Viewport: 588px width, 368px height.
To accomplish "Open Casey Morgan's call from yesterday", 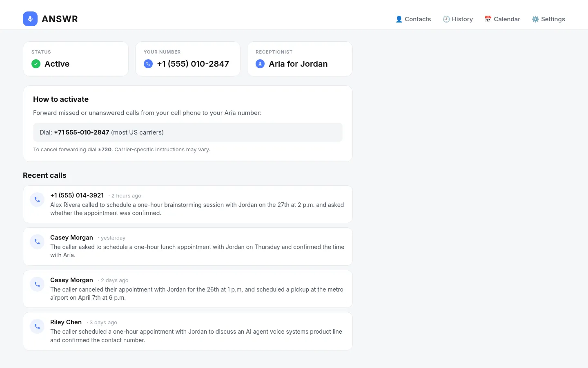I will [188, 247].
